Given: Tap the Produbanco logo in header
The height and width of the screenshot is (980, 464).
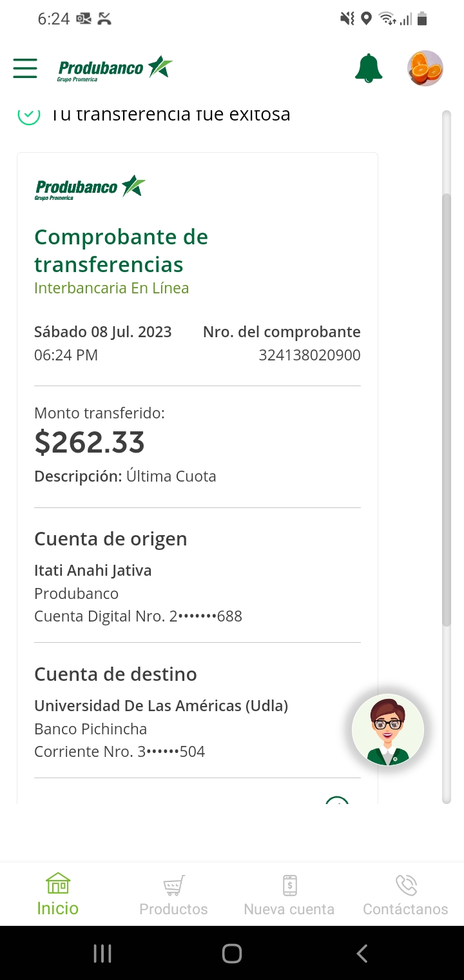Looking at the screenshot, I should 115,68.
